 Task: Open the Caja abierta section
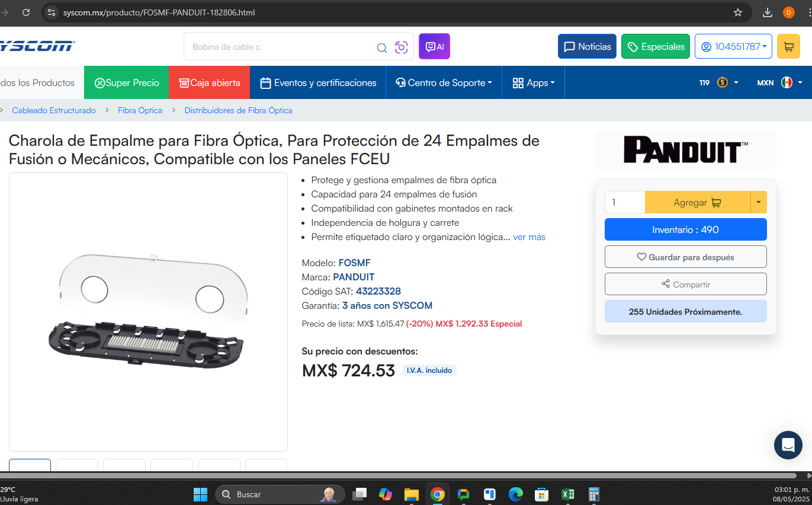[210, 82]
